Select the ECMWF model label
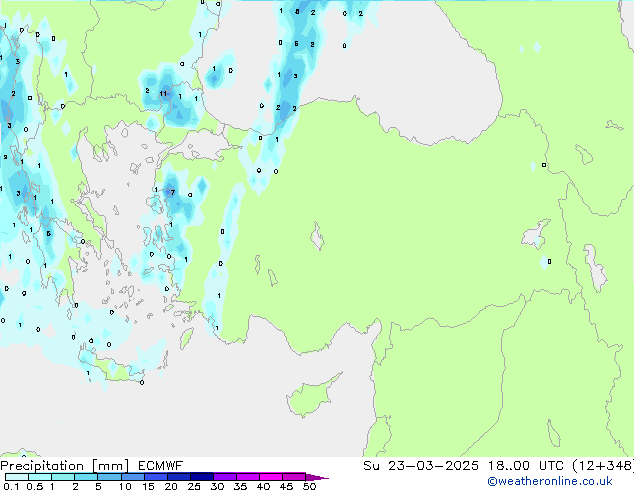Viewport: 634px width, 490px height. coord(161,466)
